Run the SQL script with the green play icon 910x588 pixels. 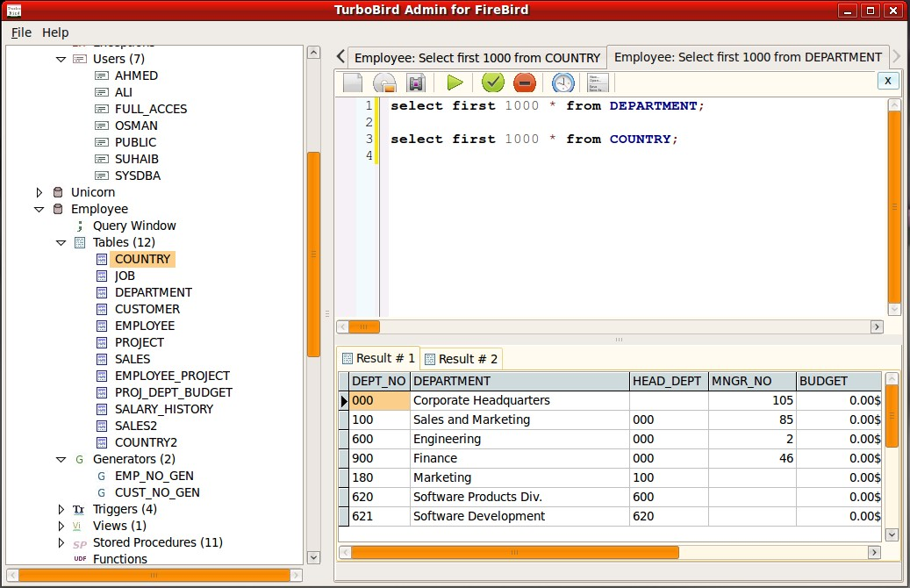(455, 82)
